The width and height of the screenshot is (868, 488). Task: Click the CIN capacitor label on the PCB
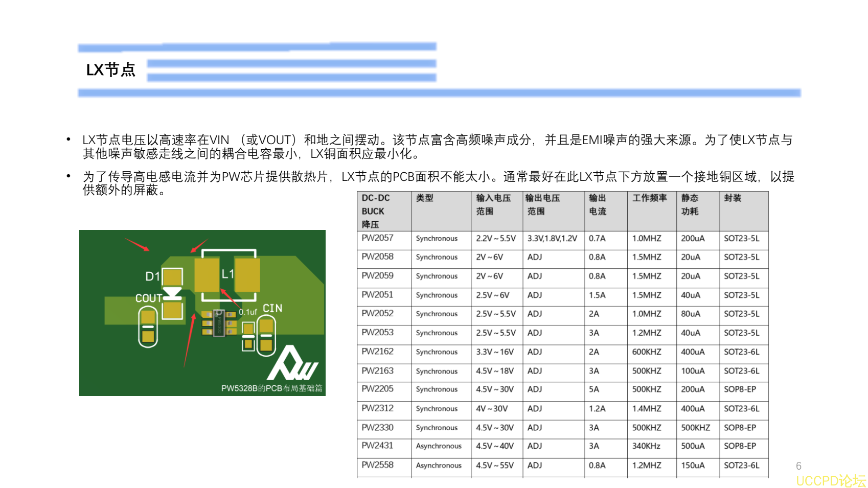tap(272, 309)
